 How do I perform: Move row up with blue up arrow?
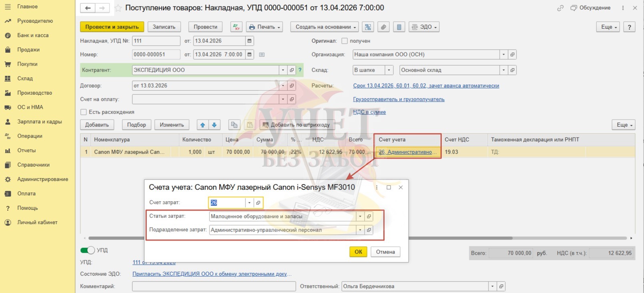203,125
